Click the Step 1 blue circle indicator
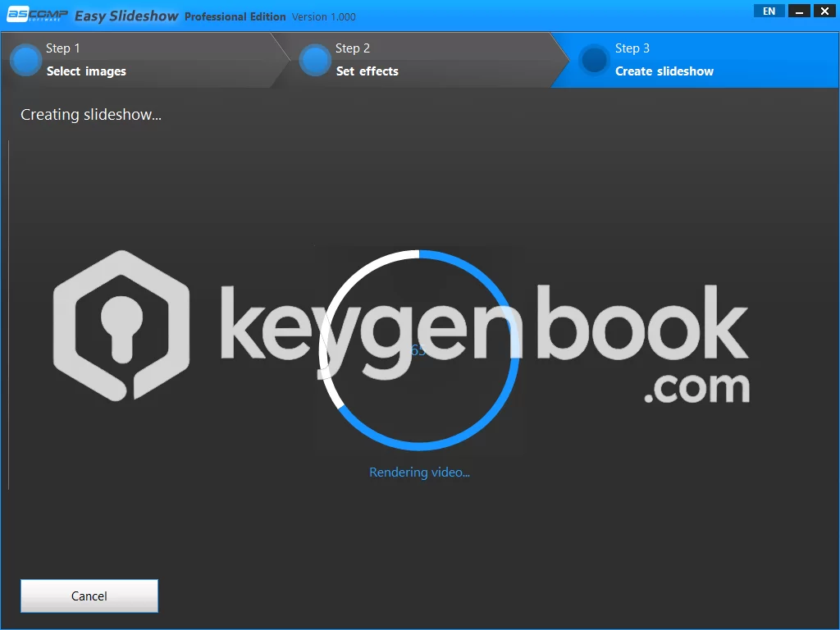 coord(25,60)
